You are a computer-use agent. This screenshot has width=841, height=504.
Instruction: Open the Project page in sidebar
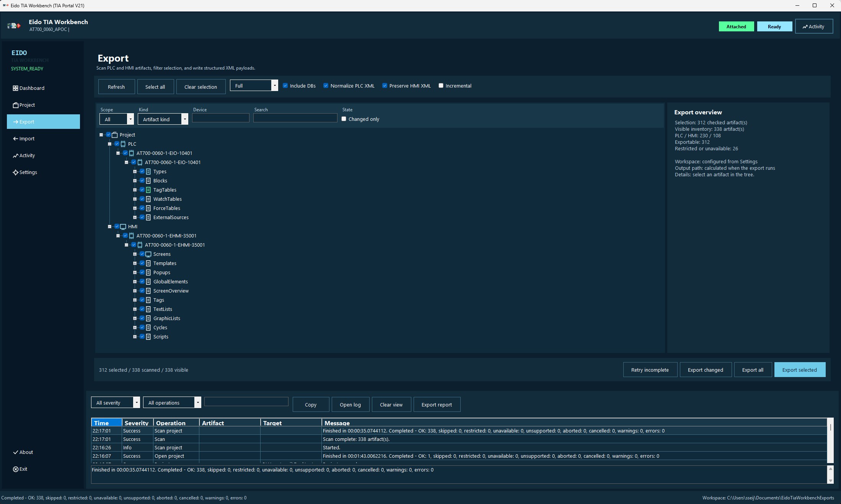coord(43,105)
